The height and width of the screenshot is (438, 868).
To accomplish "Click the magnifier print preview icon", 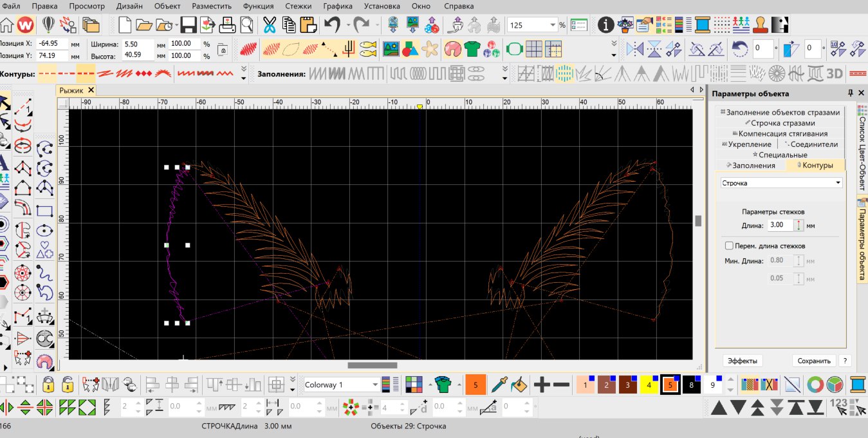I will tap(246, 25).
